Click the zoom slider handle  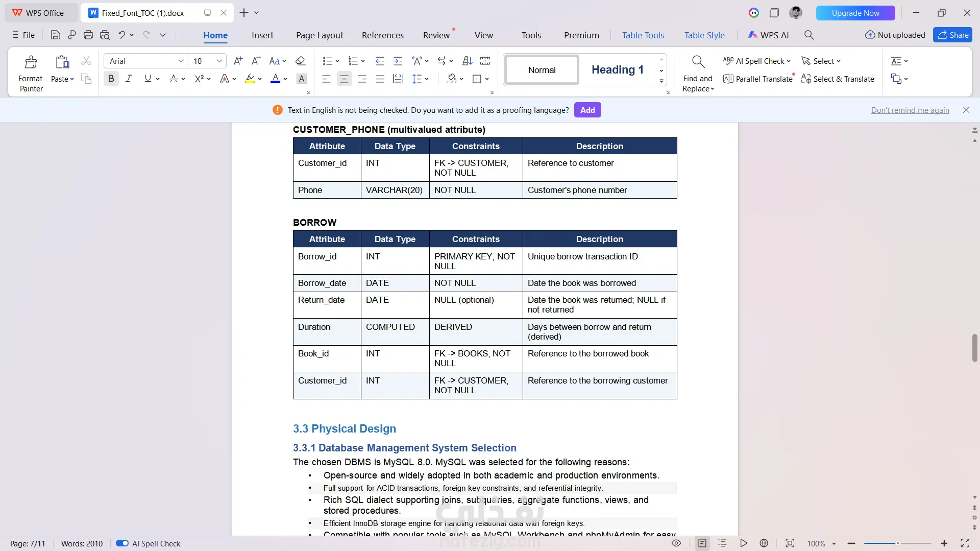[x=898, y=543]
